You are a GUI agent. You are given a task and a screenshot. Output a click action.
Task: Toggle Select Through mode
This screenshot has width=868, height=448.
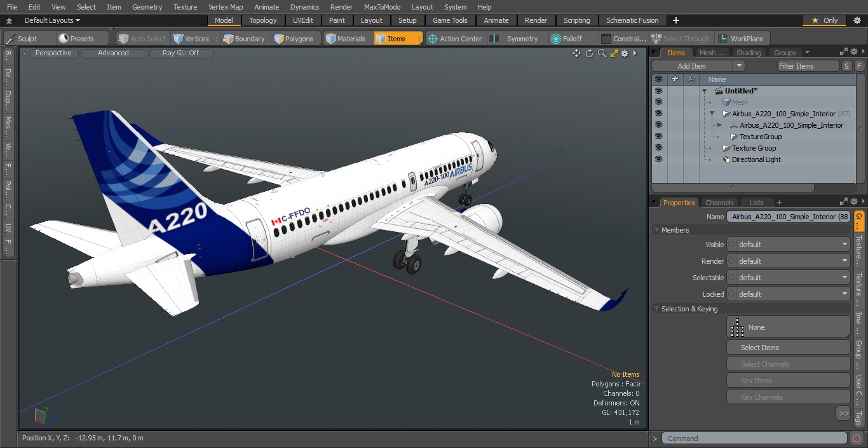[681, 39]
